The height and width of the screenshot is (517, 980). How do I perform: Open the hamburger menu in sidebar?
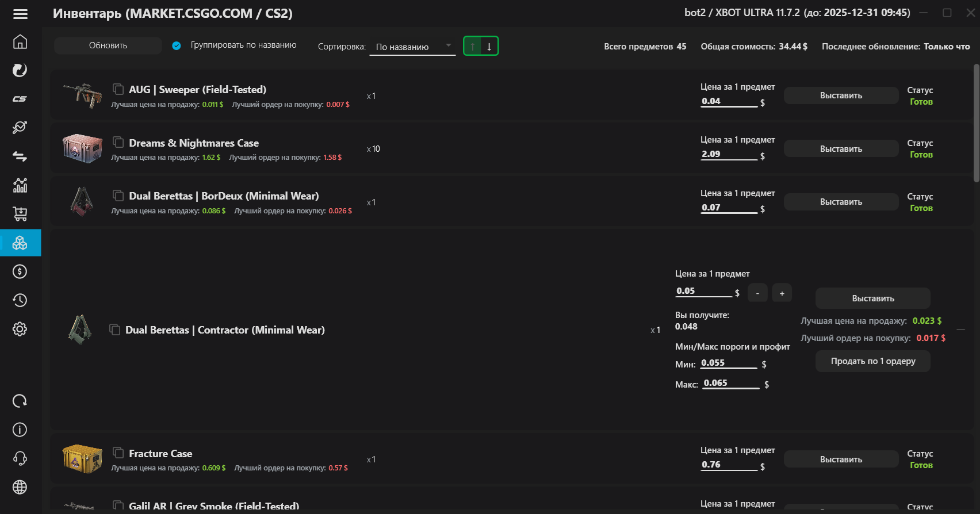pyautogui.click(x=20, y=14)
